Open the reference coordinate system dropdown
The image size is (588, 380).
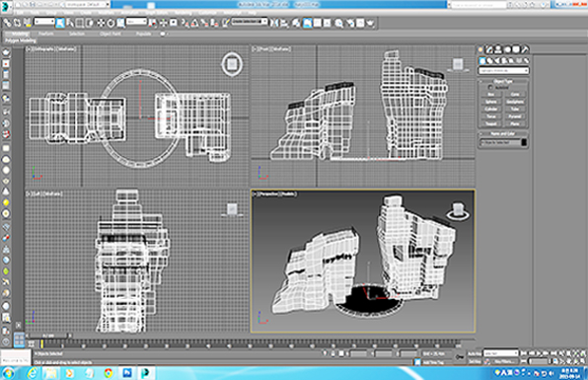136,22
